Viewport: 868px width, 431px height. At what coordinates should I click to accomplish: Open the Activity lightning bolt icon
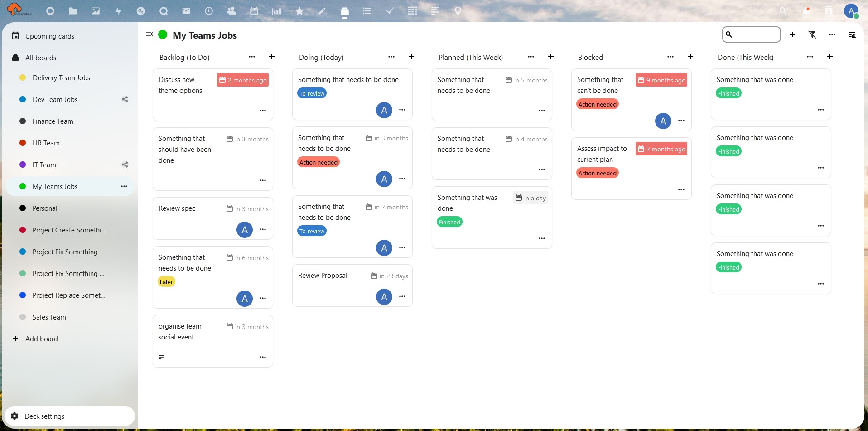pos(118,11)
